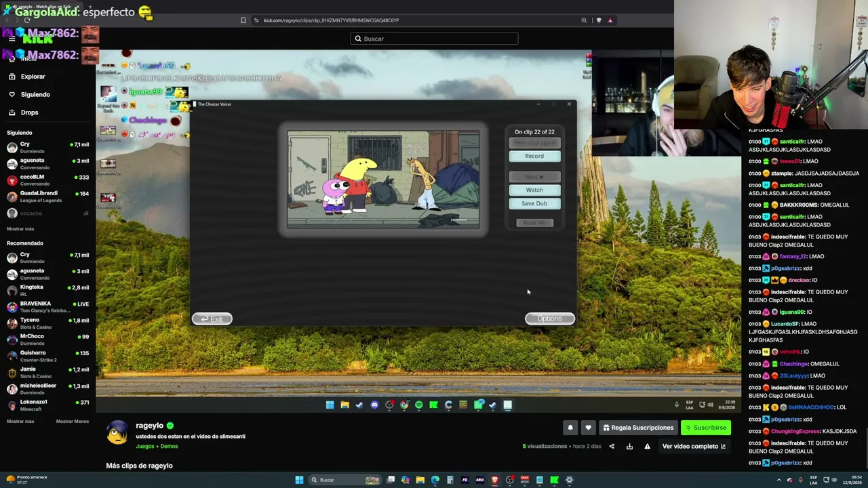
Task: Open Guishorro recommended channel
Action: click(x=47, y=356)
